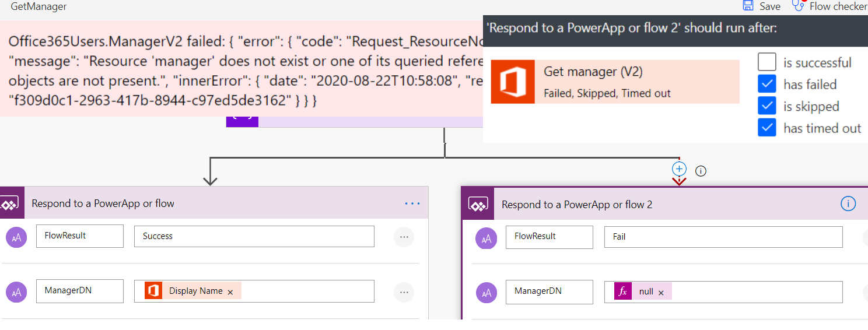Screen dimensions: 868x330
Task: Remove the Display Name token
Action: tap(230, 292)
